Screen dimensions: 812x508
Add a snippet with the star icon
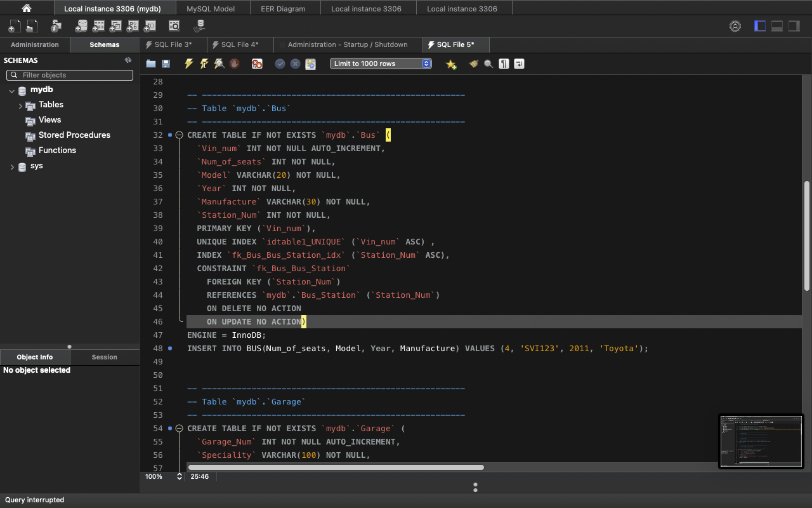pos(451,64)
